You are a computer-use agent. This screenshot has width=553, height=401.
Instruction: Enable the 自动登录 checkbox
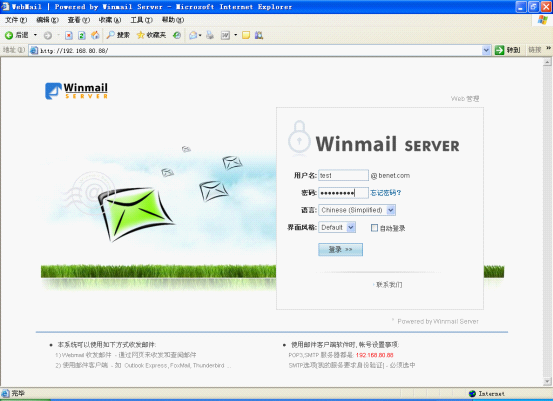[374, 228]
